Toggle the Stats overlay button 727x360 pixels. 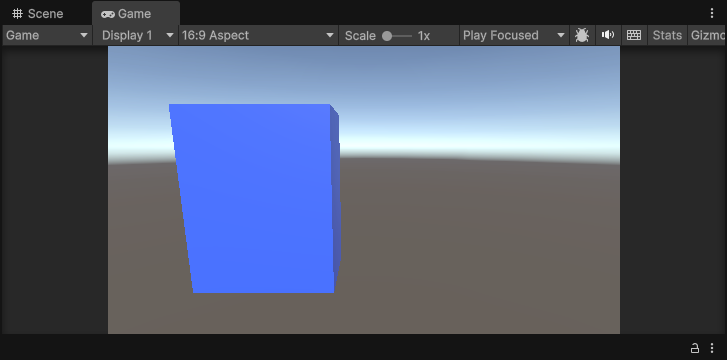pos(667,35)
